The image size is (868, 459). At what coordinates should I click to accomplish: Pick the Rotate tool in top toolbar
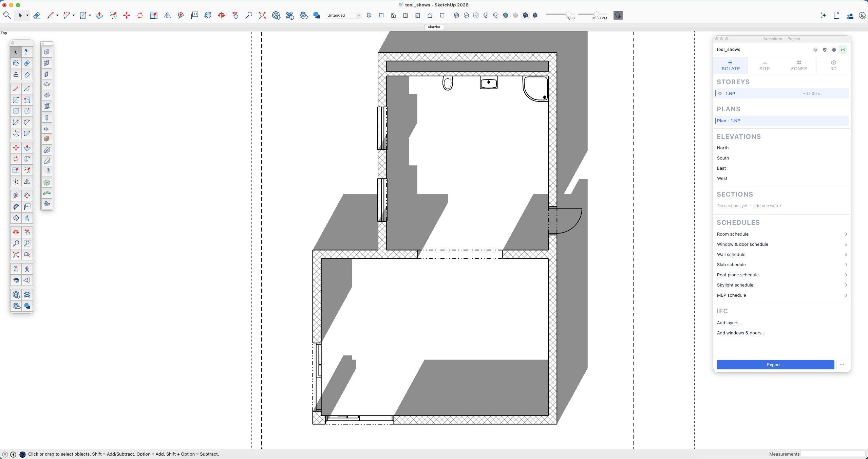[x=140, y=15]
